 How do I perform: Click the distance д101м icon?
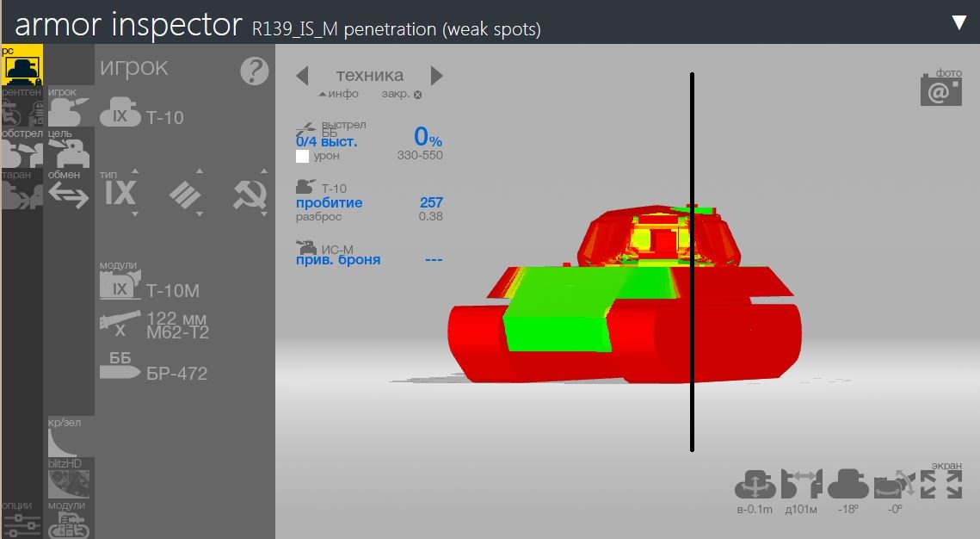(x=801, y=485)
